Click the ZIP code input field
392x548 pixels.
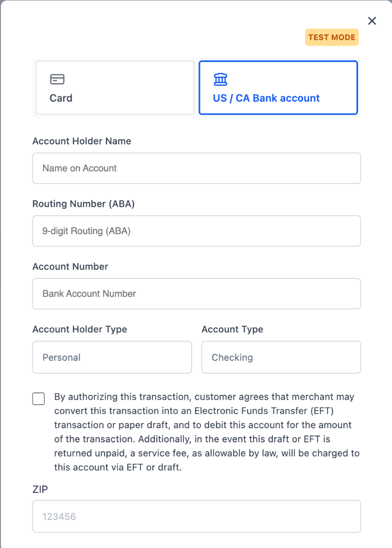(196, 517)
